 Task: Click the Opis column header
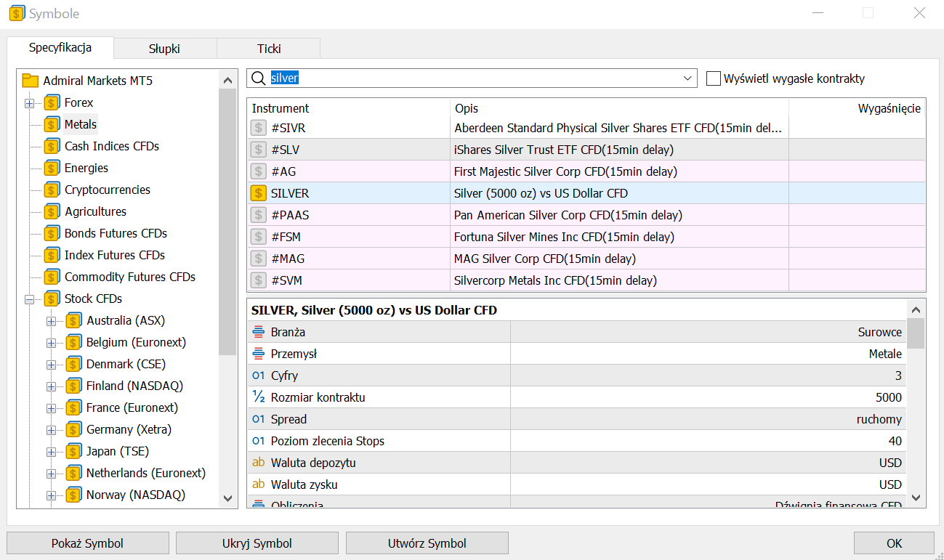click(x=619, y=108)
